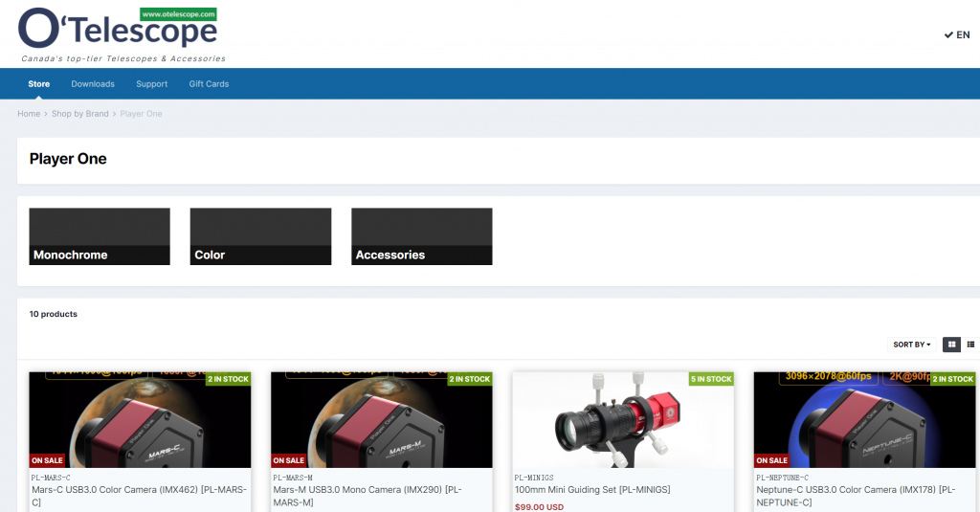
Task: Open the Color category tile
Action: pos(260,236)
